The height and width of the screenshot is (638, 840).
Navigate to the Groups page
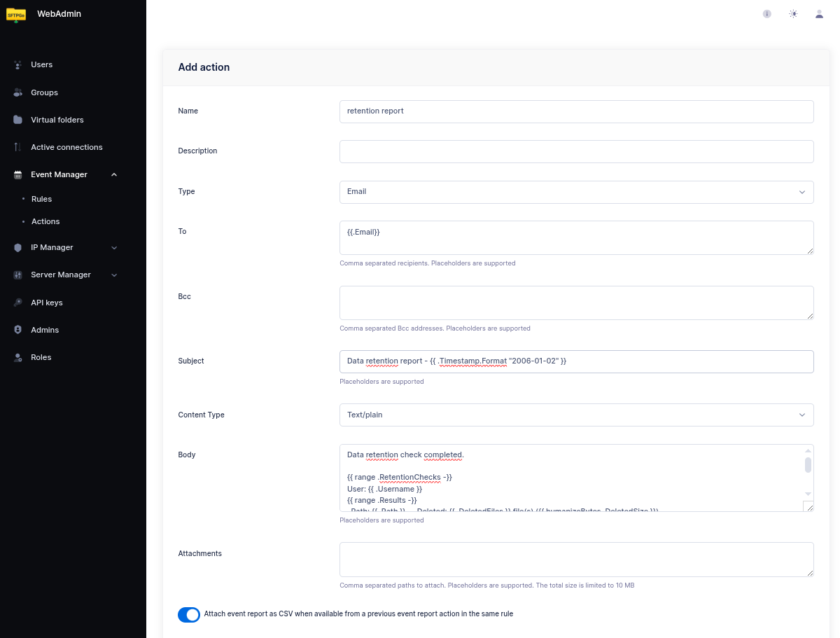pos(44,92)
